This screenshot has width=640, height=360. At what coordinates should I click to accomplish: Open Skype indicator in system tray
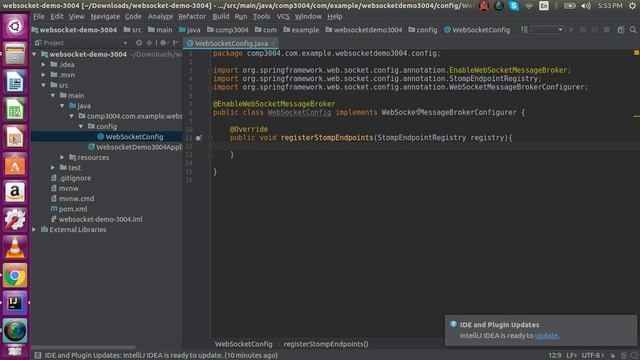click(x=514, y=6)
